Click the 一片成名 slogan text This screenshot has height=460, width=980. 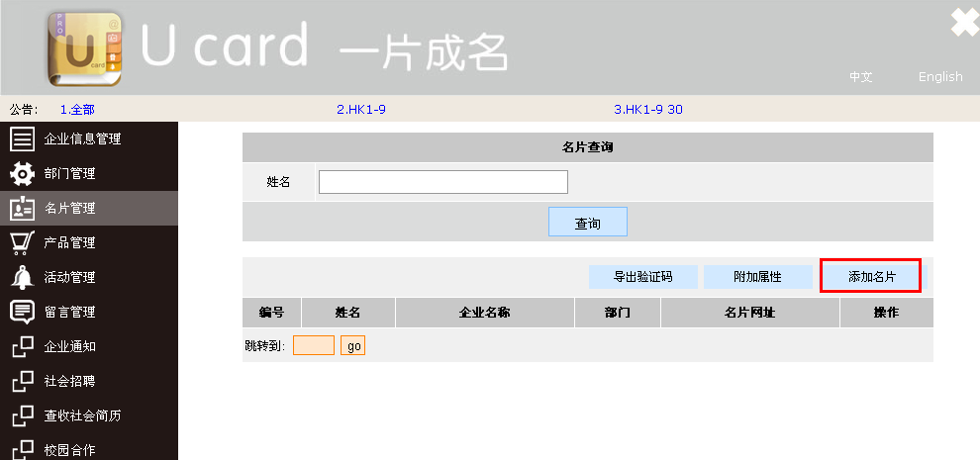423,51
